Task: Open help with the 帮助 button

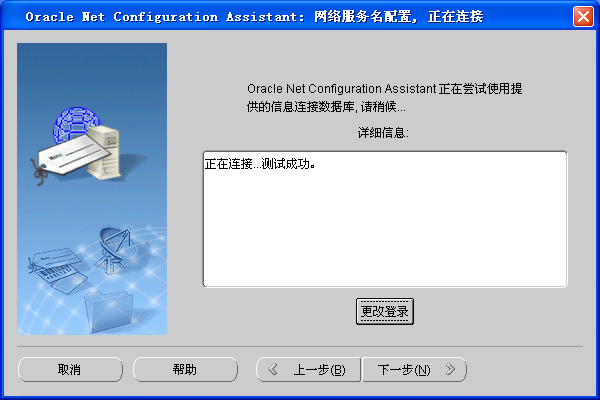Action: click(x=184, y=370)
